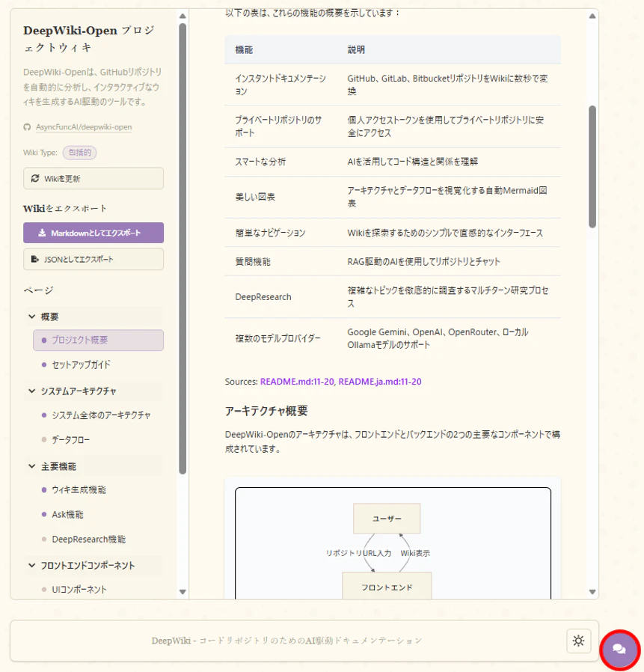Screen dimensions: 644x672
Task: Click the Wikiを更新 button
Action: point(93,178)
